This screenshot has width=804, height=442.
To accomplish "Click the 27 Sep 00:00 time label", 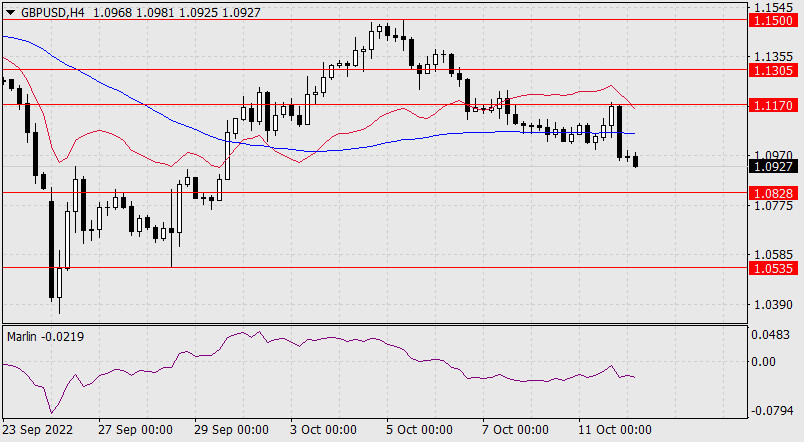I will pos(135,430).
